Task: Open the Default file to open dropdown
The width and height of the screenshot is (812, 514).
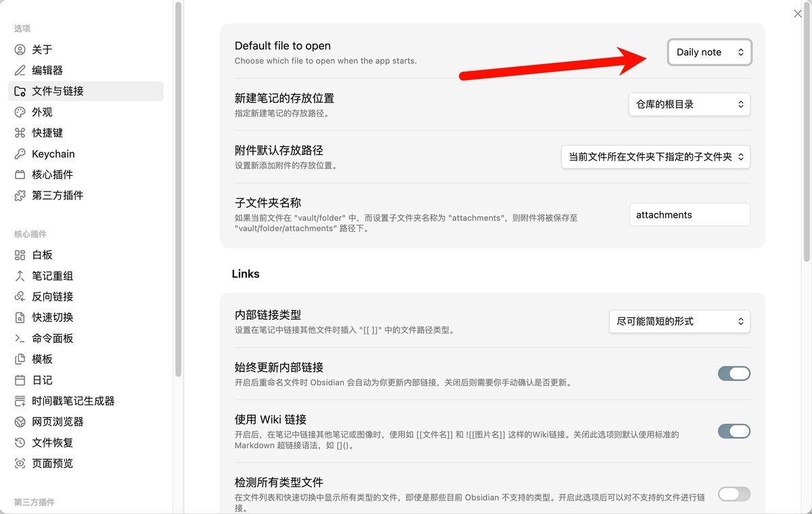Action: (709, 52)
